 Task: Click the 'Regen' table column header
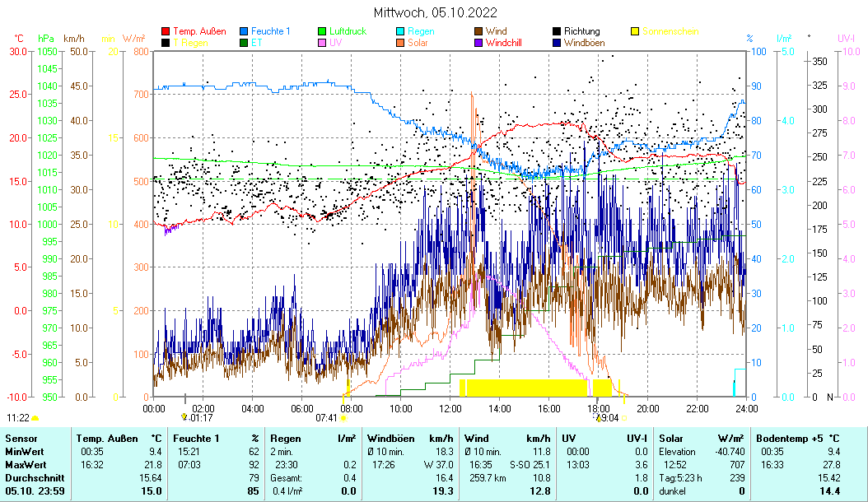click(285, 439)
